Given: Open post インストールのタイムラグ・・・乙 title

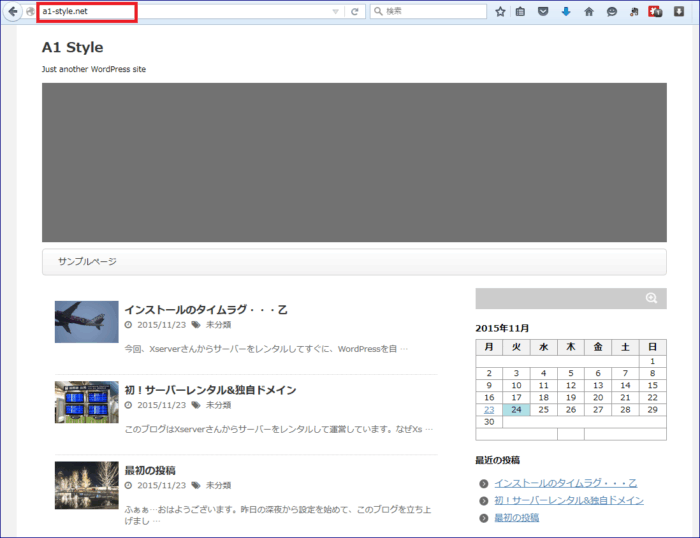Looking at the screenshot, I should tap(206, 310).
